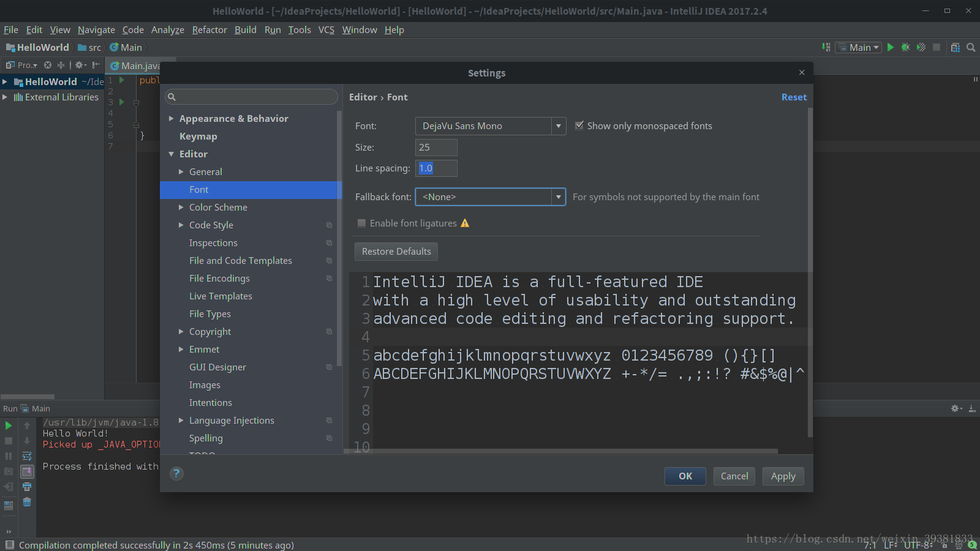The image size is (980, 551).
Task: Click Restore Defaults button
Action: [396, 252]
